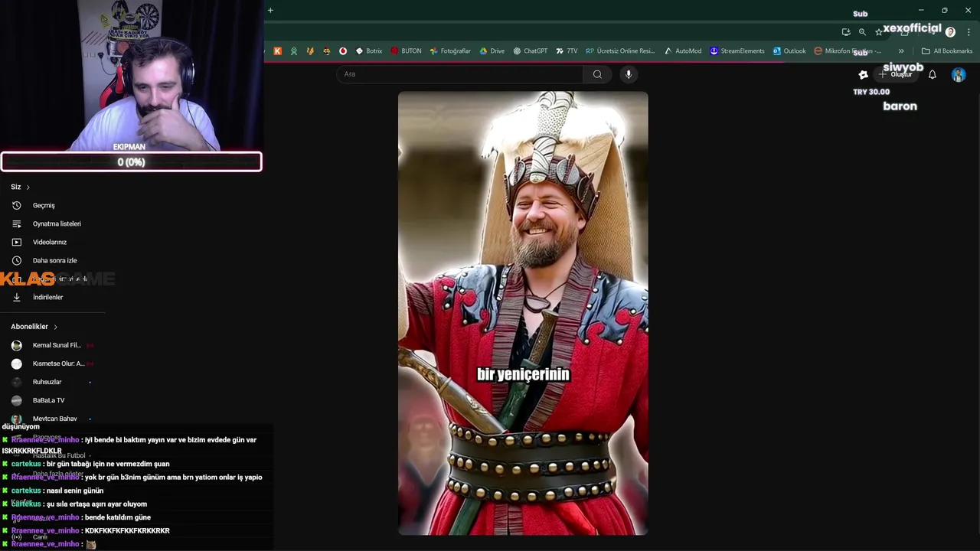This screenshot has height=551, width=980.
Task: Open the BUTON bookmark
Action: (406, 51)
